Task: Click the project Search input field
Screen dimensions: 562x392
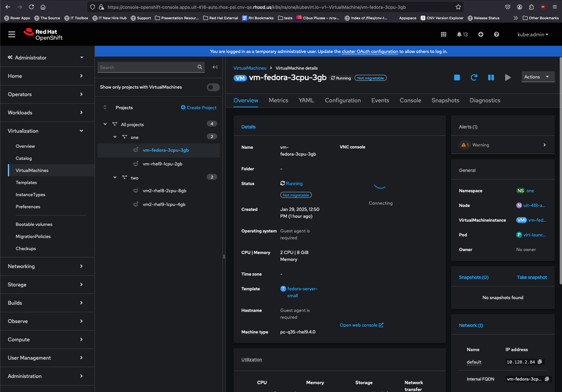Action: click(147, 67)
